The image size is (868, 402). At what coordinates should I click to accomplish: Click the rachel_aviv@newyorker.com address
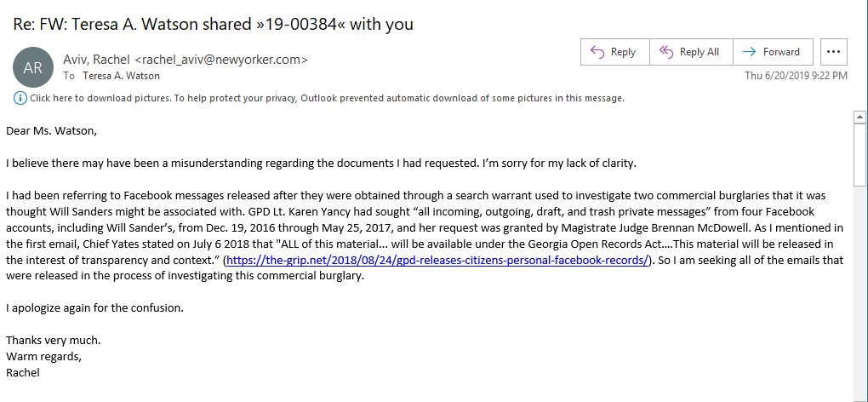(x=221, y=60)
